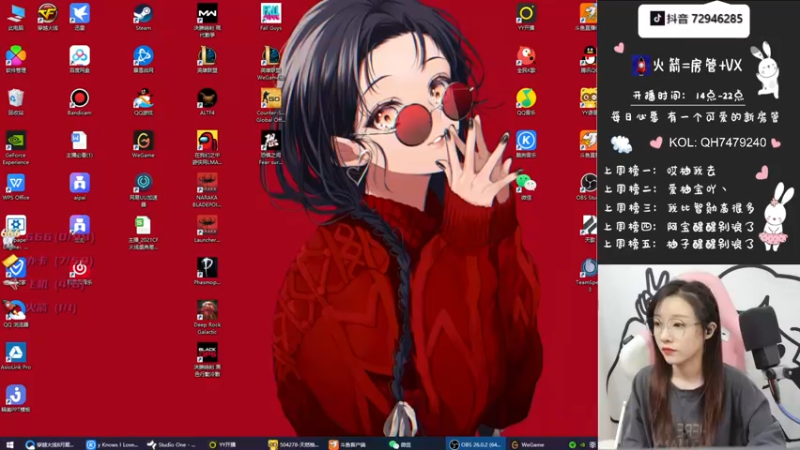The width and height of the screenshot is (800, 450).
Task: Launch the ALTF4 game shortcut
Action: [x=207, y=101]
